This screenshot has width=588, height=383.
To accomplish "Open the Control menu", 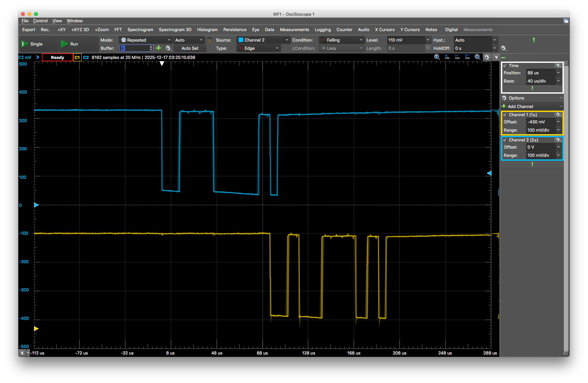I will click(x=40, y=21).
